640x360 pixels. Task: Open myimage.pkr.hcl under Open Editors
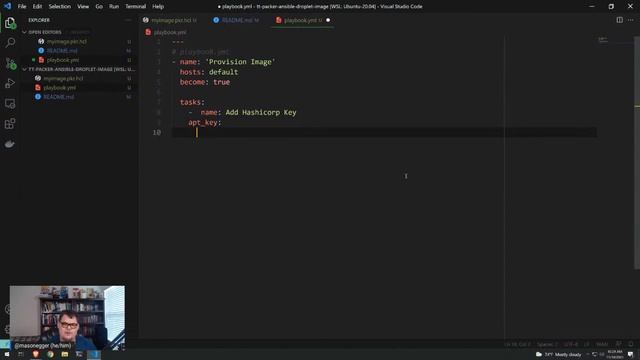pyautogui.click(x=67, y=41)
